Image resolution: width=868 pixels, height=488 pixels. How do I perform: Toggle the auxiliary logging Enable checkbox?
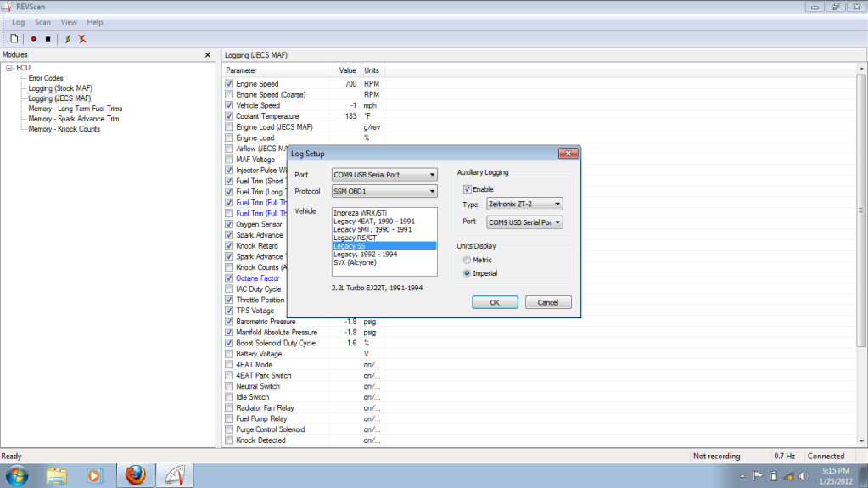468,189
